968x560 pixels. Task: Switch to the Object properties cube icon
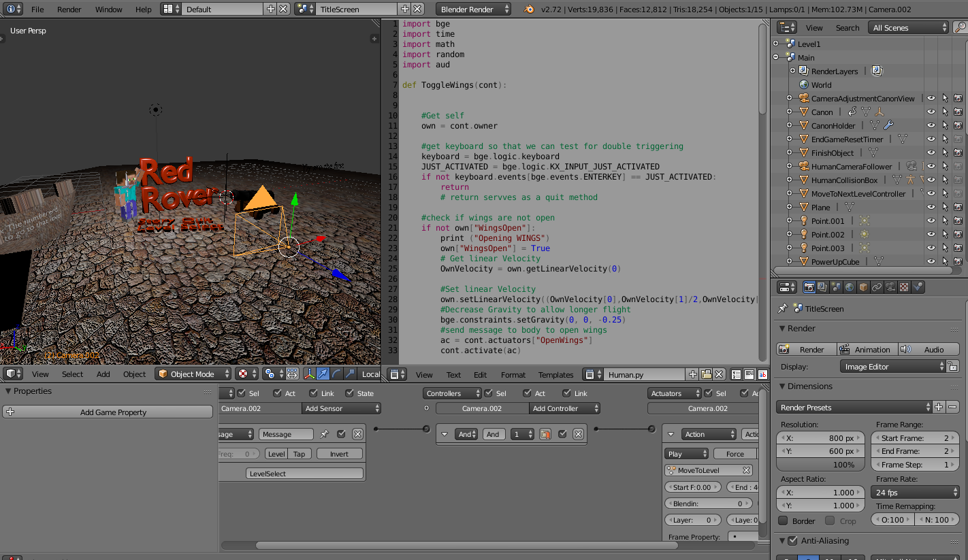click(863, 287)
